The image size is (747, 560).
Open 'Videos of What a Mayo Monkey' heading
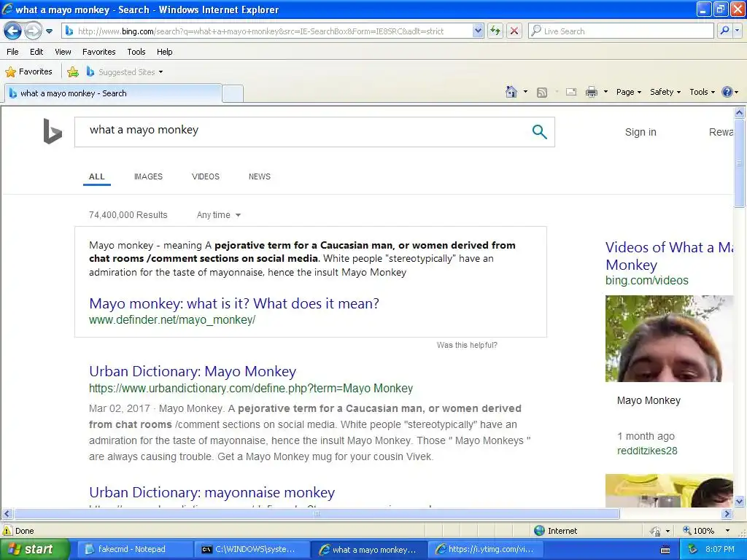[669, 256]
